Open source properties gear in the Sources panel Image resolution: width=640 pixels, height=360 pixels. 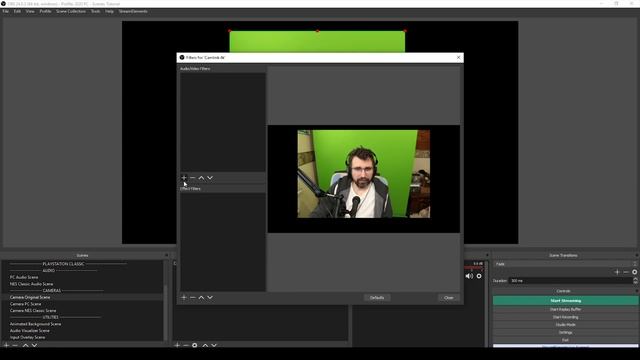tap(195, 345)
